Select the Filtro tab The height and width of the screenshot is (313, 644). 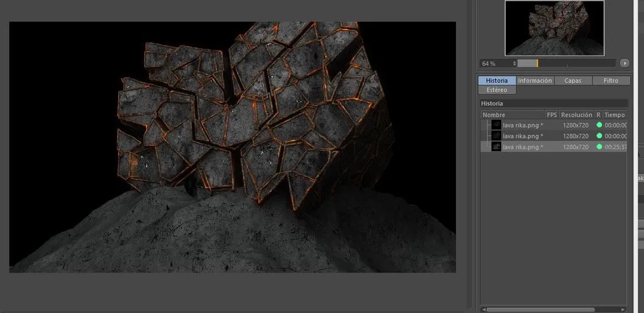[x=611, y=81]
